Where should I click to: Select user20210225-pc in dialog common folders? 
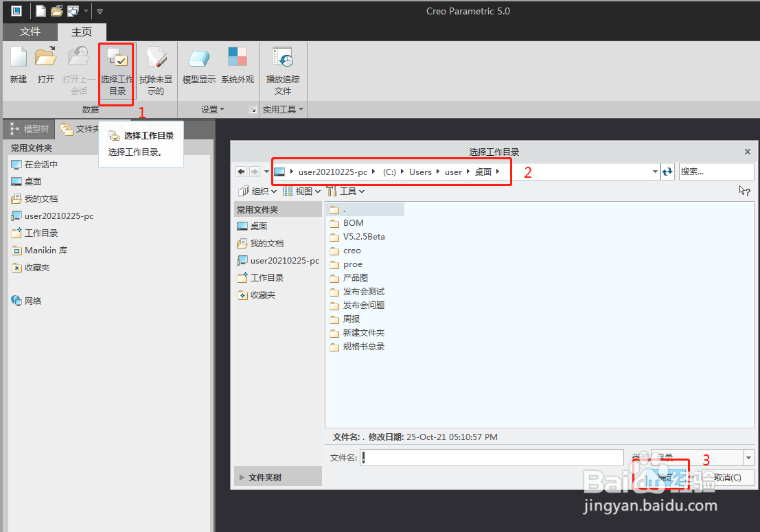coord(278,261)
